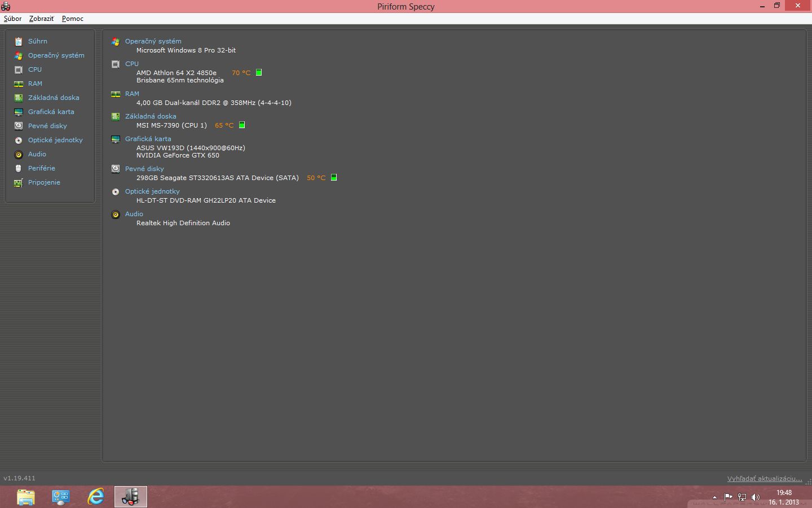Click the Pripojenie network icon in sidebar
This screenshot has width=812, height=508.
(19, 182)
